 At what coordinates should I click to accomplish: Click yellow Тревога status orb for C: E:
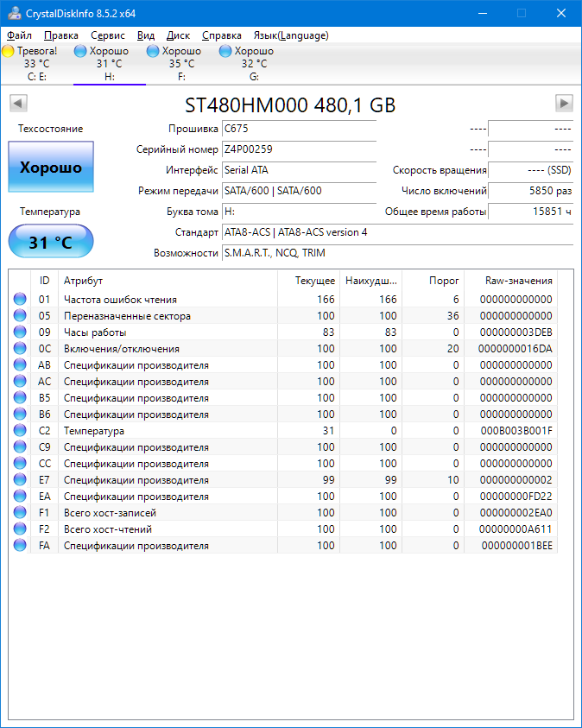click(8, 51)
